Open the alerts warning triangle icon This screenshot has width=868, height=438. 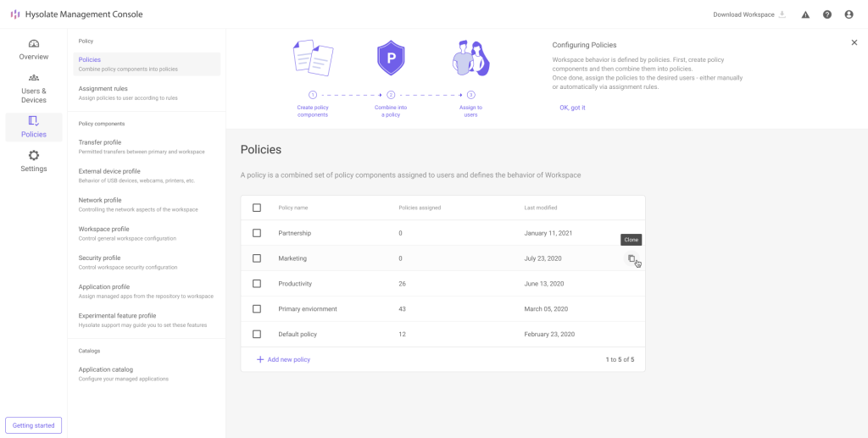coord(805,14)
